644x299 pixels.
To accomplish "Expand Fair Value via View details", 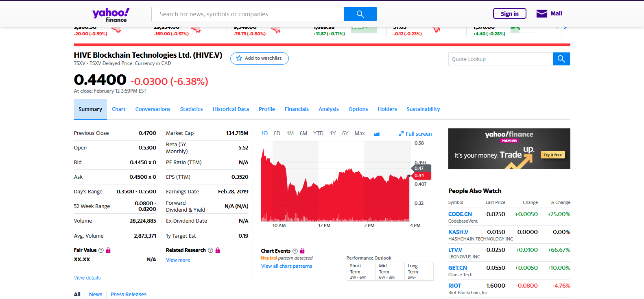I will tap(87, 278).
